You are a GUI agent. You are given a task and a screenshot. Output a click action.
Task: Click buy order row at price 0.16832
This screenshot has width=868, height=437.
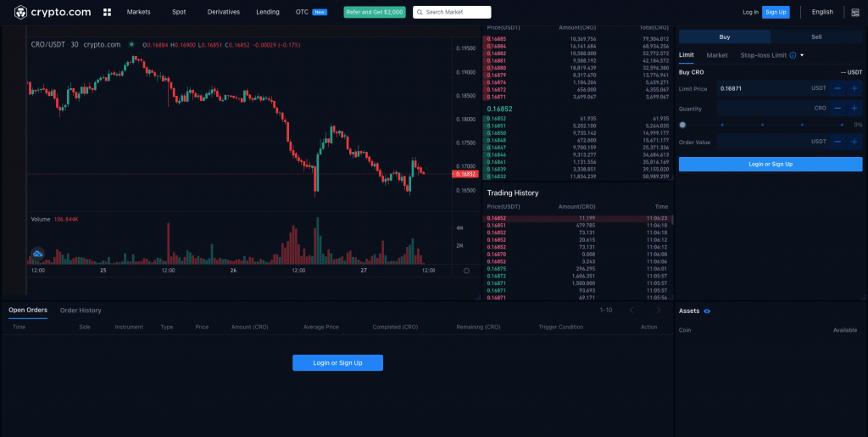[576, 176]
